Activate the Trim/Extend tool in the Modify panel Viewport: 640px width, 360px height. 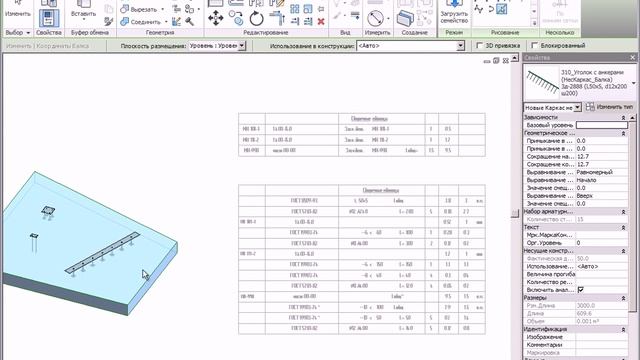pos(277,18)
